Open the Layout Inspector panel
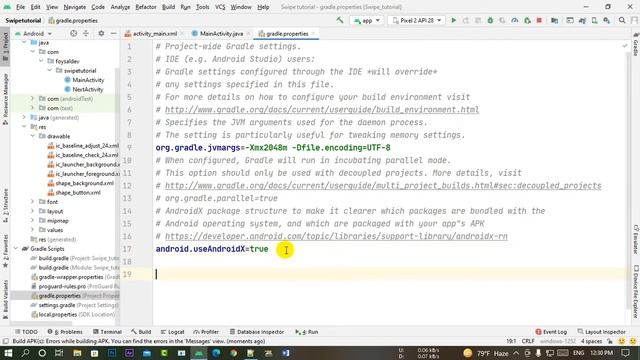Screen dimensions: 640x360 point(602,332)
